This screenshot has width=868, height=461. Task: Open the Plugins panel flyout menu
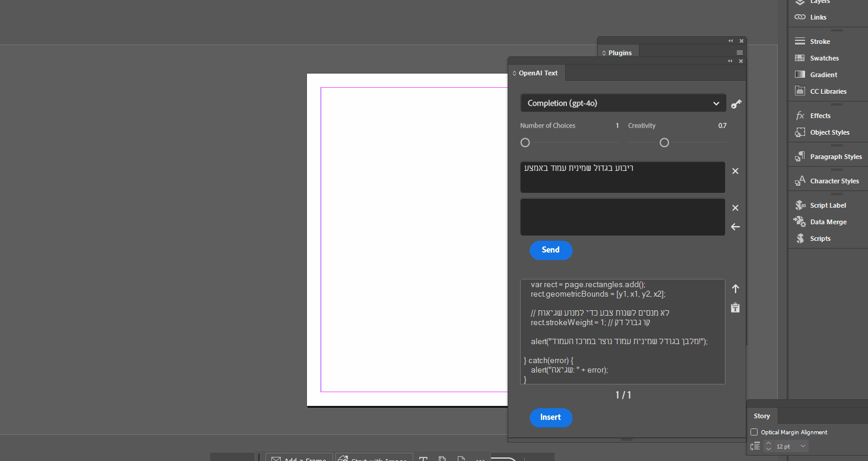point(740,53)
